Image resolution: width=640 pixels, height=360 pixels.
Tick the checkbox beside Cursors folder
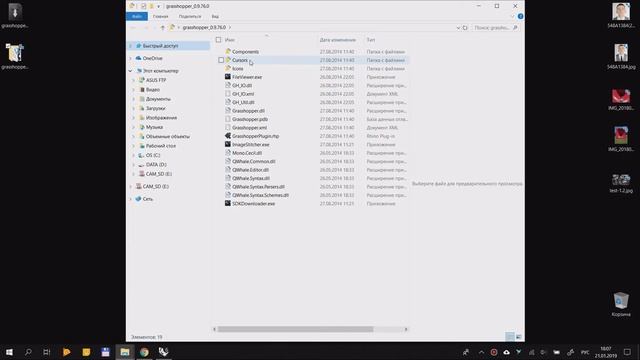[221, 60]
